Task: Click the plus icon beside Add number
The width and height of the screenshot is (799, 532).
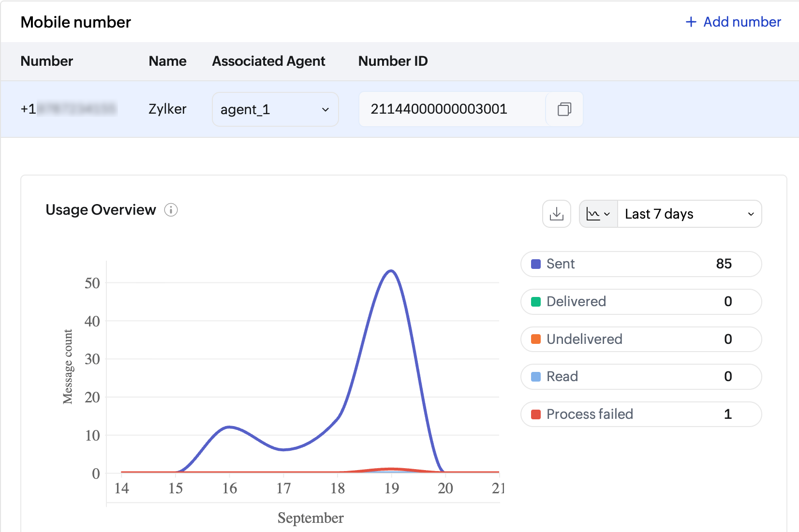Action: 691,22
